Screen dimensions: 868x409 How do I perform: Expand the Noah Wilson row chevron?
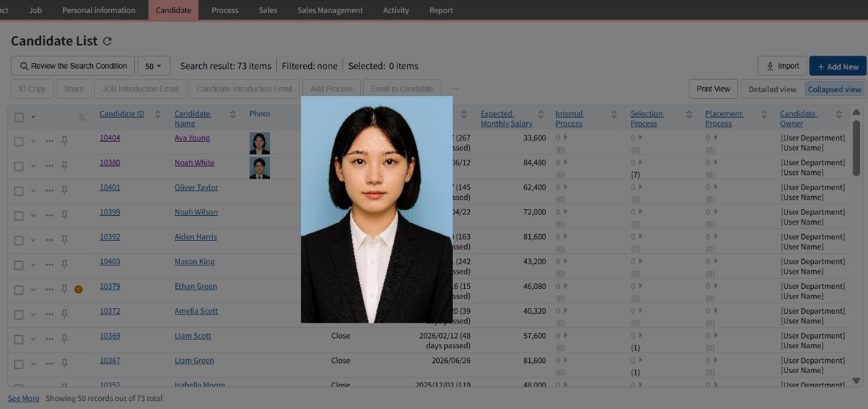click(33, 216)
